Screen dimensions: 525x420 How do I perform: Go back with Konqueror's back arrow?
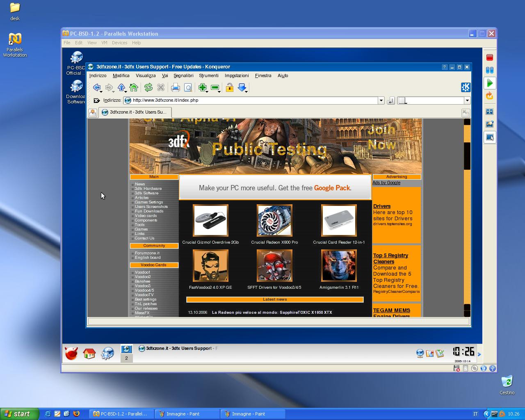coord(96,87)
